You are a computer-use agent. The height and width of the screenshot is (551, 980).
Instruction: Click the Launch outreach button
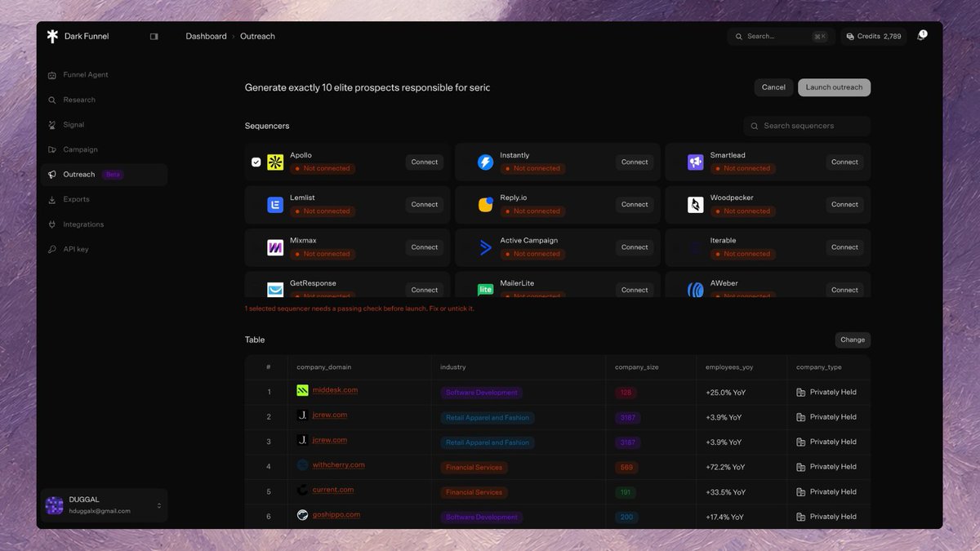point(834,87)
